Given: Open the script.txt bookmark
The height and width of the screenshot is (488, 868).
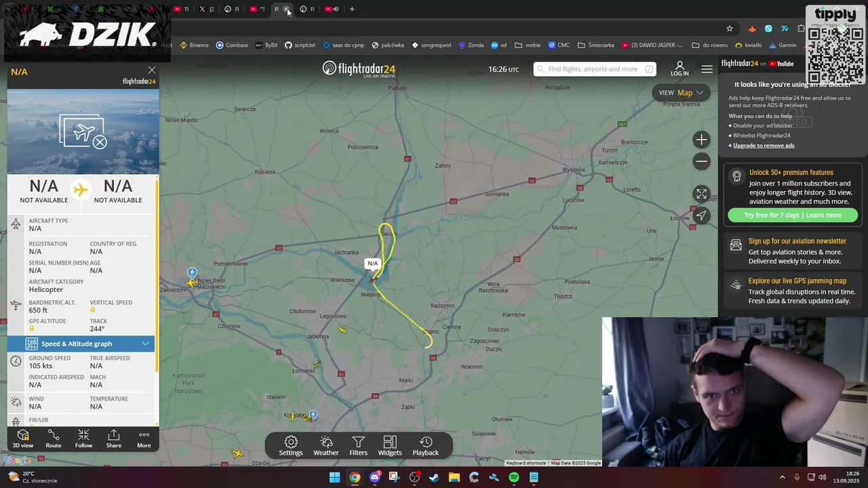Looking at the screenshot, I should pyautogui.click(x=300, y=45).
